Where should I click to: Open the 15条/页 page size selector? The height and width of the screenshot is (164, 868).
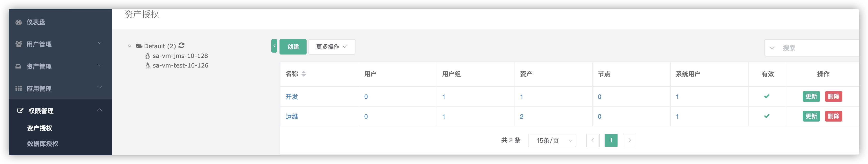point(552,140)
